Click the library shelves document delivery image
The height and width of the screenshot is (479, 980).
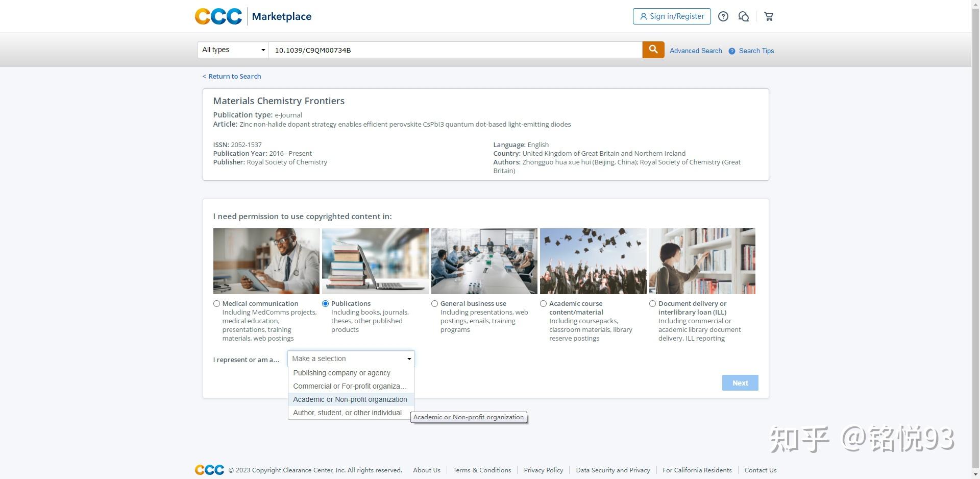pos(702,261)
